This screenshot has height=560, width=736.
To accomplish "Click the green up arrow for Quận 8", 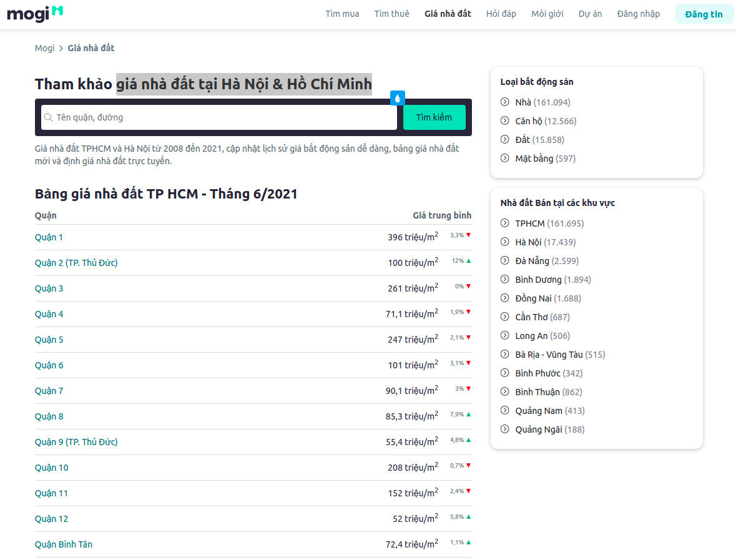I will [468, 414].
